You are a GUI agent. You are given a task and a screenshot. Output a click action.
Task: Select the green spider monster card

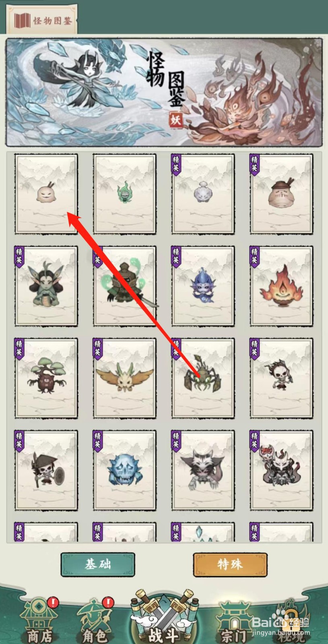(203, 378)
